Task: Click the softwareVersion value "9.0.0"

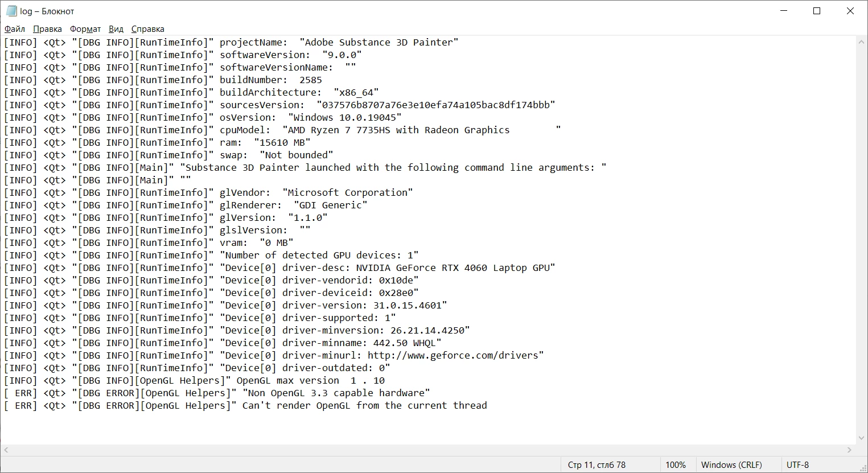Action: [342, 55]
